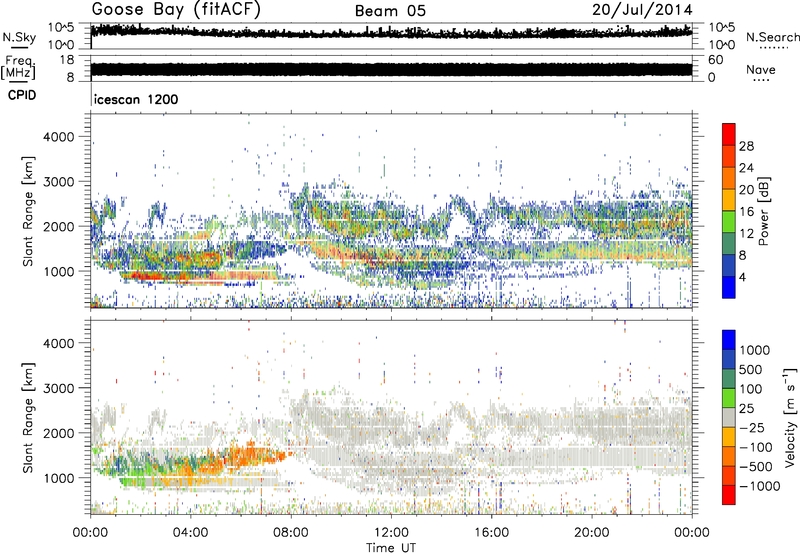800x554 pixels.
Task: Click the 'N.Sky' axis label
Action: (19, 37)
